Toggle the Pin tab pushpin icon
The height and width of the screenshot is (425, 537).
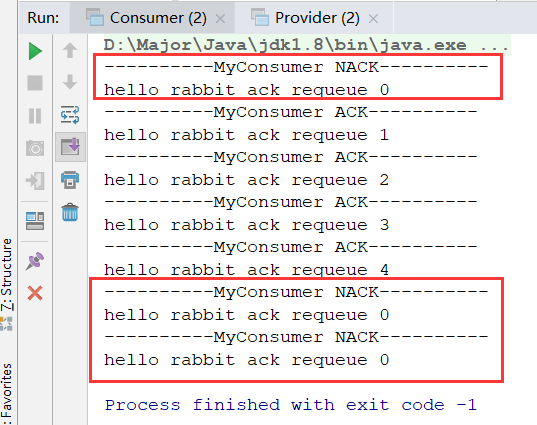(35, 261)
